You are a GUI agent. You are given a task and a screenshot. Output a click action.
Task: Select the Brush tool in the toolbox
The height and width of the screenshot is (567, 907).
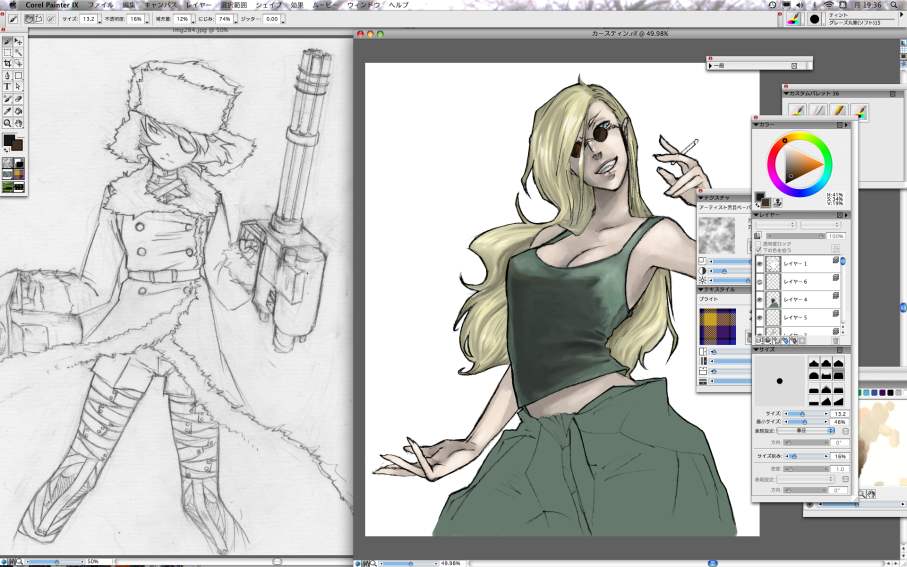(x=7, y=41)
